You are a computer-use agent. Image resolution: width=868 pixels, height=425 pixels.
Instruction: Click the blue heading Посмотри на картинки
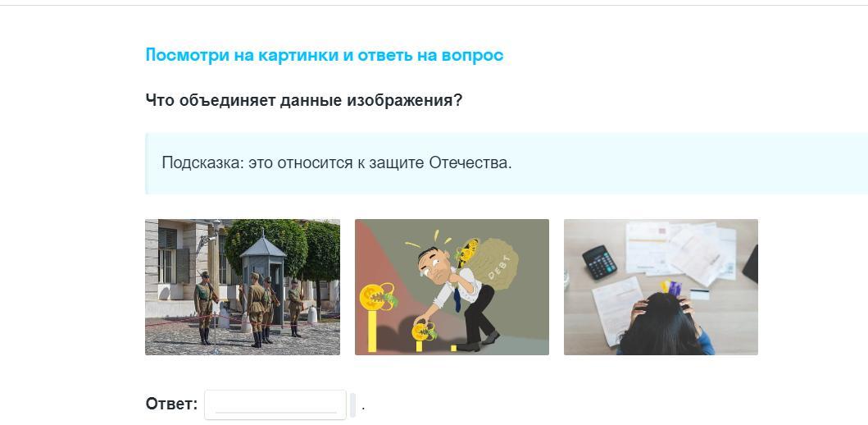click(325, 56)
